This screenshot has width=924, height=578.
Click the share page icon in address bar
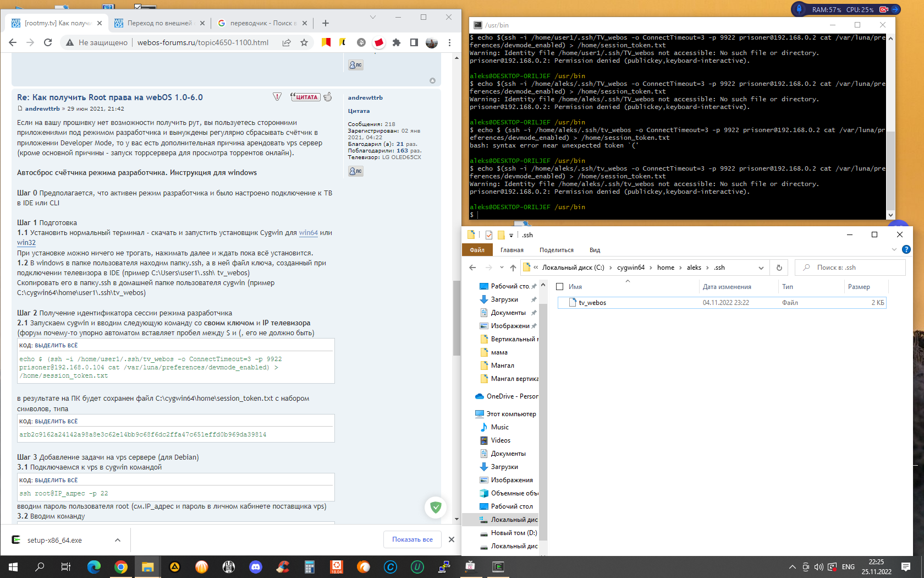click(x=287, y=42)
